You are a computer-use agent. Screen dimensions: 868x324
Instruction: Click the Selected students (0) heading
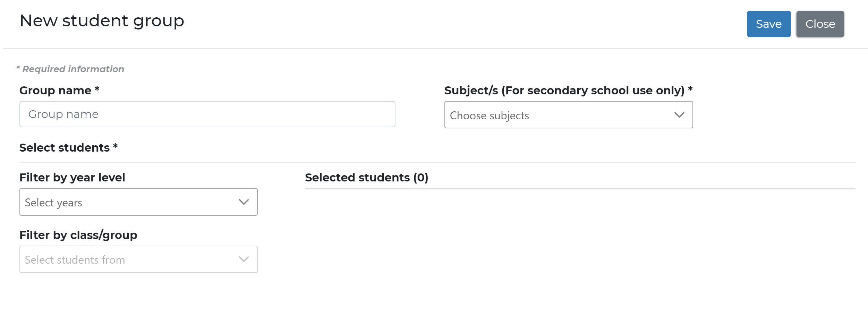point(366,178)
